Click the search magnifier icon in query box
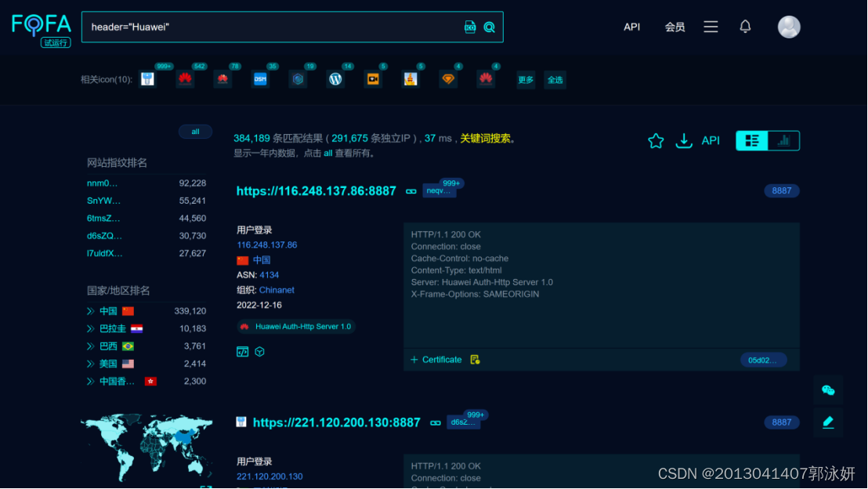868x489 pixels. (490, 27)
